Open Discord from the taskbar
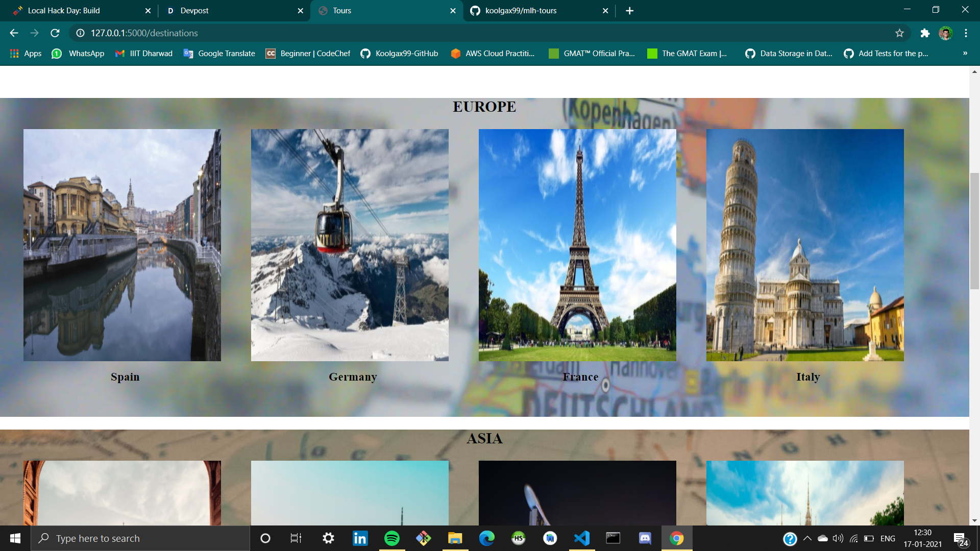 (645, 538)
